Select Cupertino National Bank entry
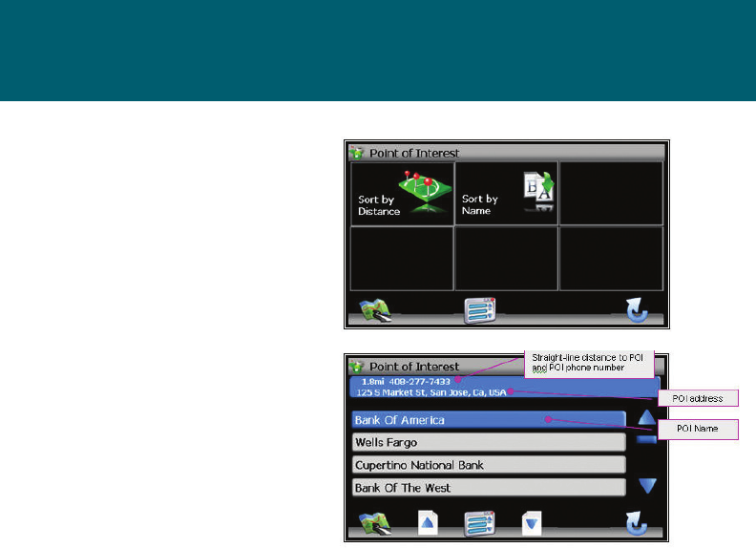Image resolution: width=756 pixels, height=548 pixels. [x=489, y=465]
